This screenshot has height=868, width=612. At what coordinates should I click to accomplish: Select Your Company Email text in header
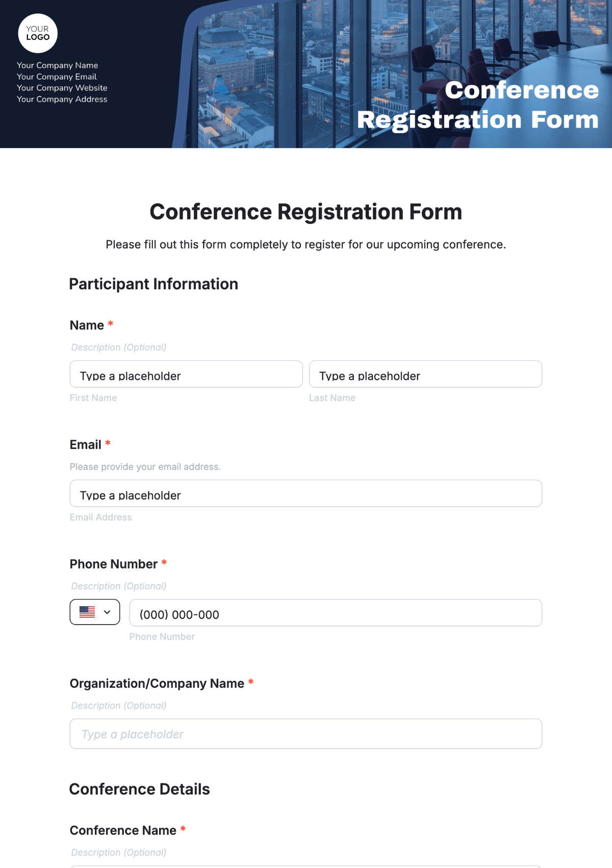57,77
